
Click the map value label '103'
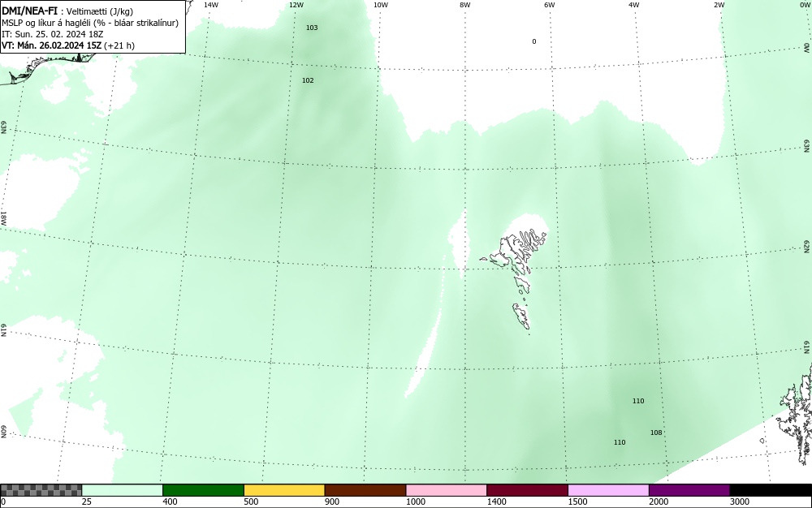pyautogui.click(x=312, y=28)
